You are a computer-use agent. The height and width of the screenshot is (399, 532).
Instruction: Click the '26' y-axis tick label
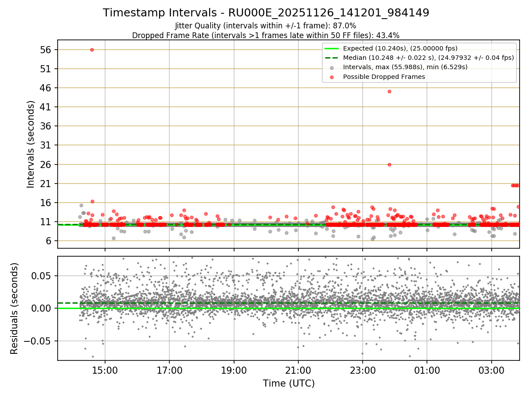tap(47, 164)
